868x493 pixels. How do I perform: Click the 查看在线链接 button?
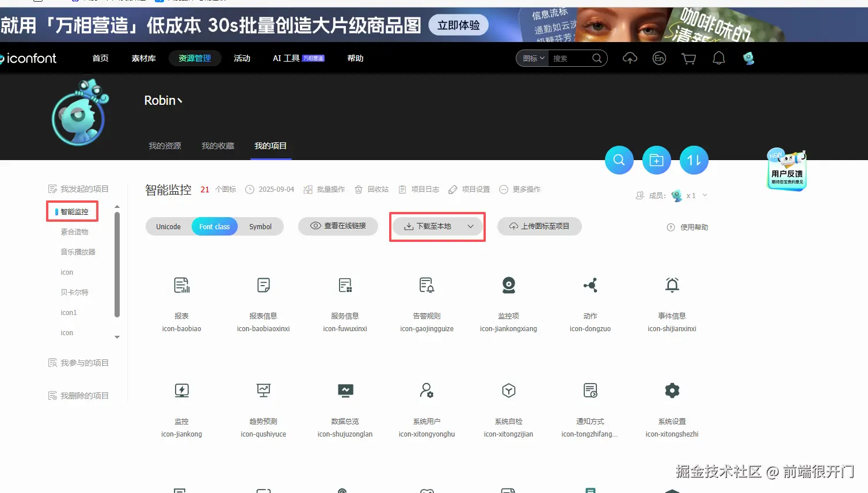coord(338,226)
